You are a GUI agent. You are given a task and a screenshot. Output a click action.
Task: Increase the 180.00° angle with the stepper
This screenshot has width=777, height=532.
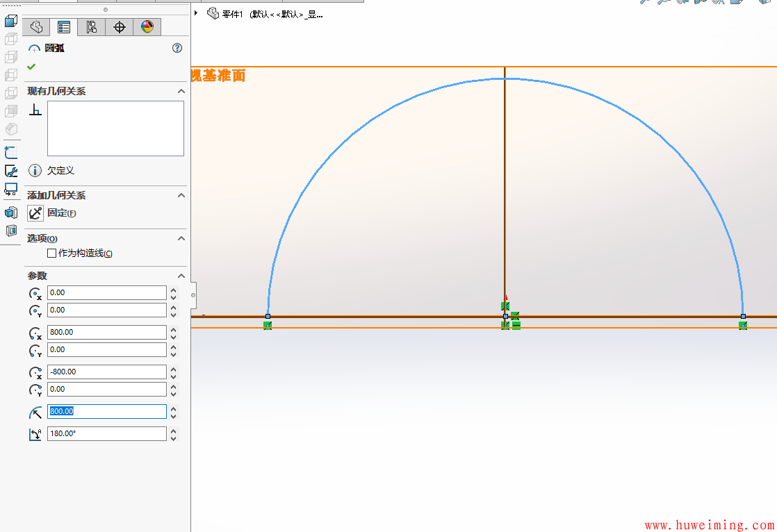coord(172,431)
